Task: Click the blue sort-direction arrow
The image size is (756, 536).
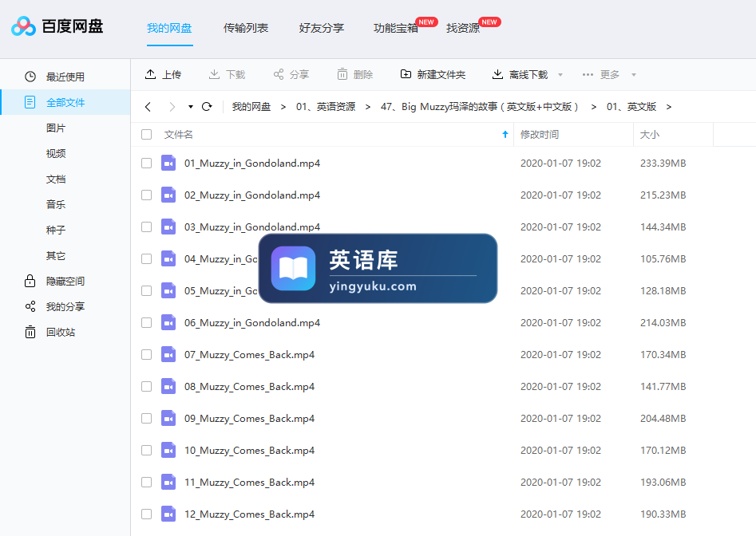Action: (505, 134)
